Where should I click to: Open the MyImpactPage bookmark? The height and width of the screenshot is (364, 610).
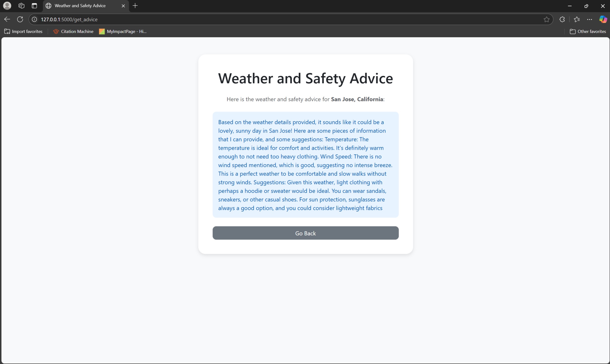click(x=123, y=31)
